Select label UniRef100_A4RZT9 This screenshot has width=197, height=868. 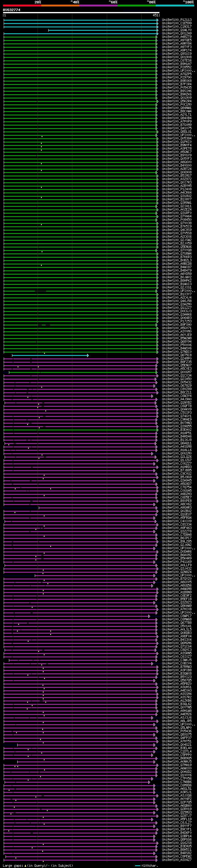[x=177, y=37]
